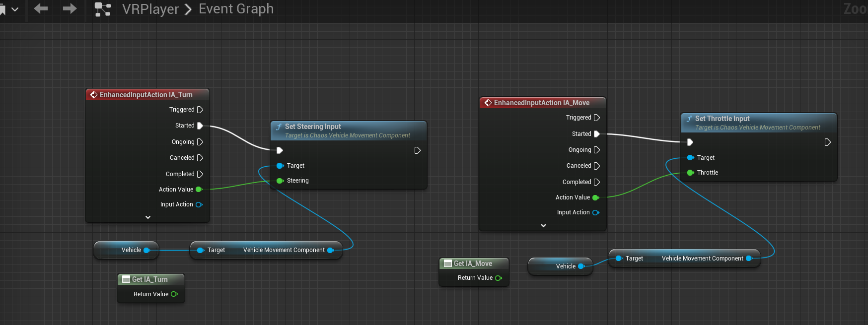This screenshot has height=325, width=868.
Task: Select the Get IA_Move node title
Action: click(473, 263)
